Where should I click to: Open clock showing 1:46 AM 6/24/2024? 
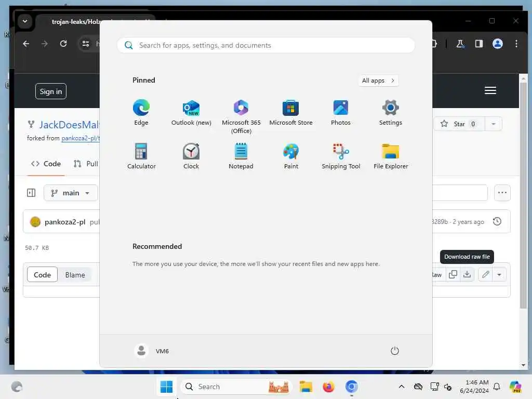coord(474,387)
